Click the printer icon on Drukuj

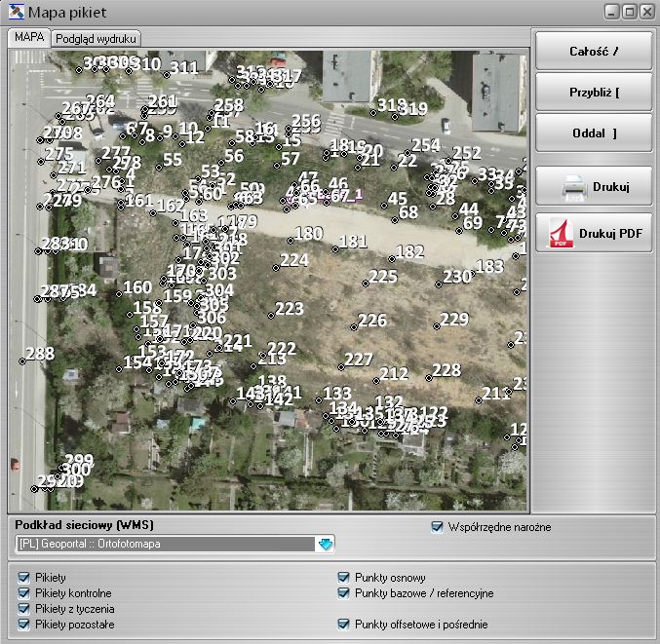pos(575,186)
